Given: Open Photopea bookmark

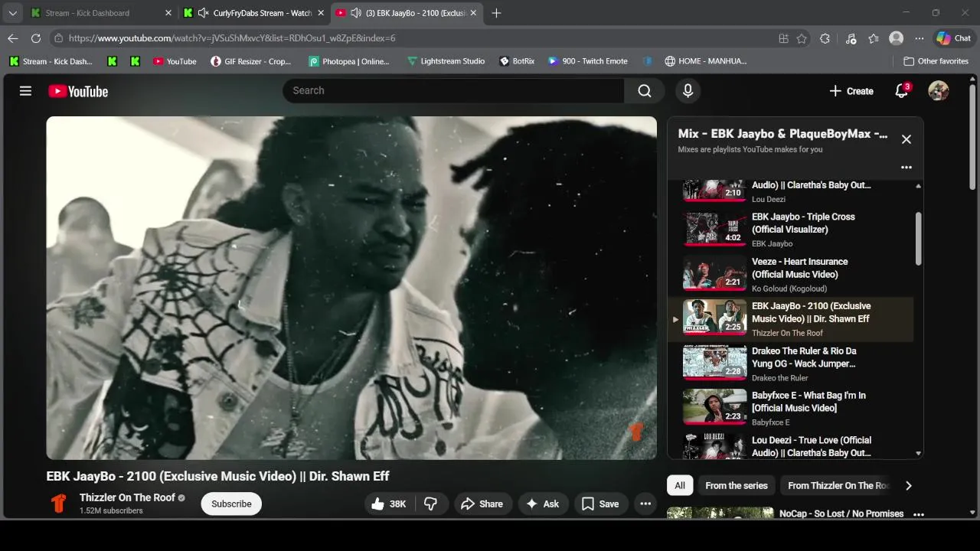Looking at the screenshot, I should pyautogui.click(x=349, y=61).
